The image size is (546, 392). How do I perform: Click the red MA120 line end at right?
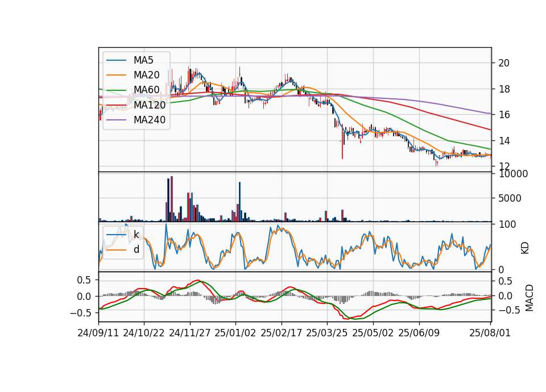pyautogui.click(x=490, y=130)
